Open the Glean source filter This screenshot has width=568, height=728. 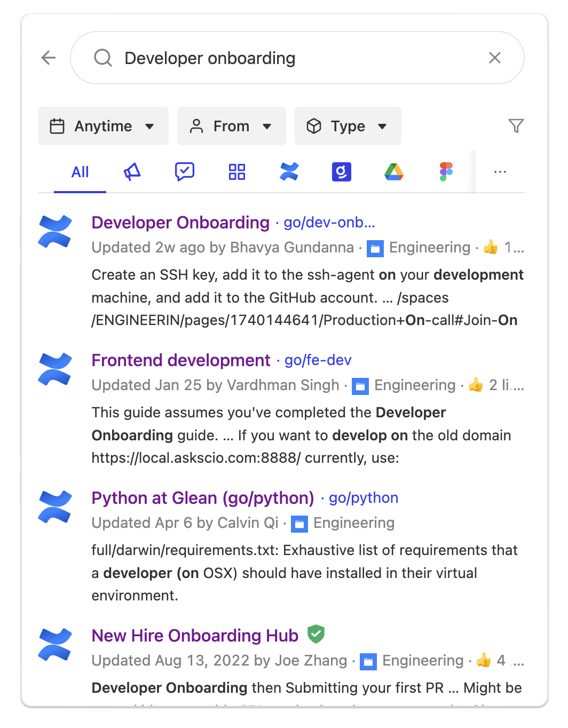coord(341,171)
